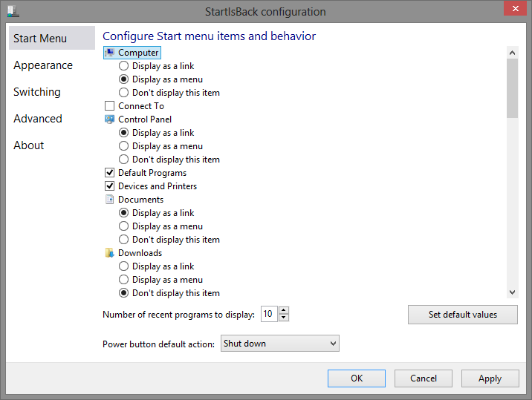Open the Start Menu tab
This screenshot has width=532, height=400.
52,38
